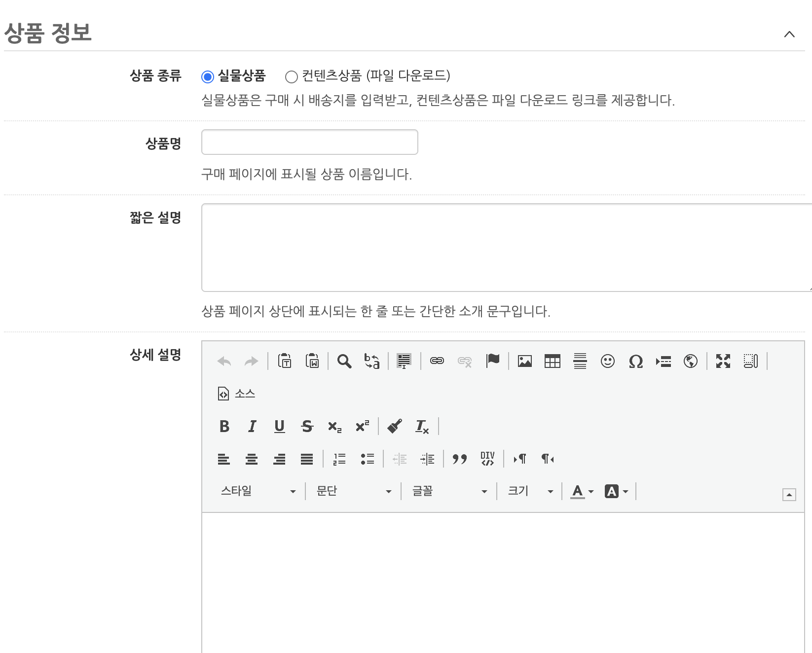Click the unlink icon

tap(465, 362)
